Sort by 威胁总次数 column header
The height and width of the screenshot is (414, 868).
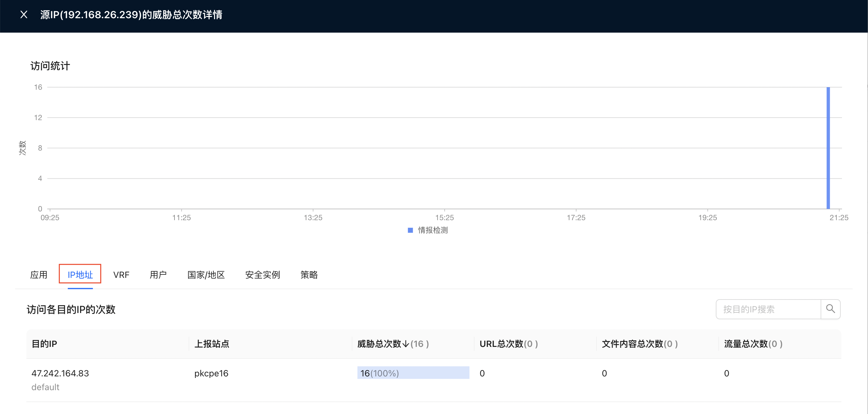(393, 344)
